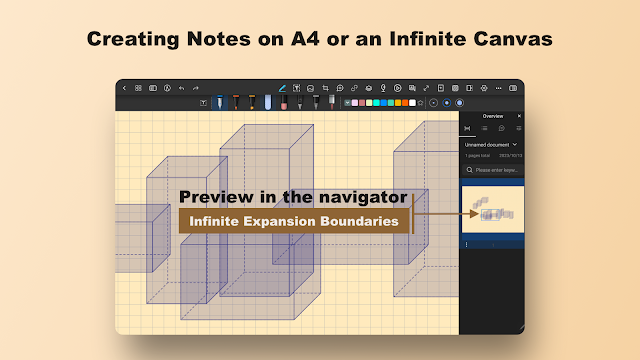Click the star favorite color icon
640x360 pixels.
(x=420, y=103)
